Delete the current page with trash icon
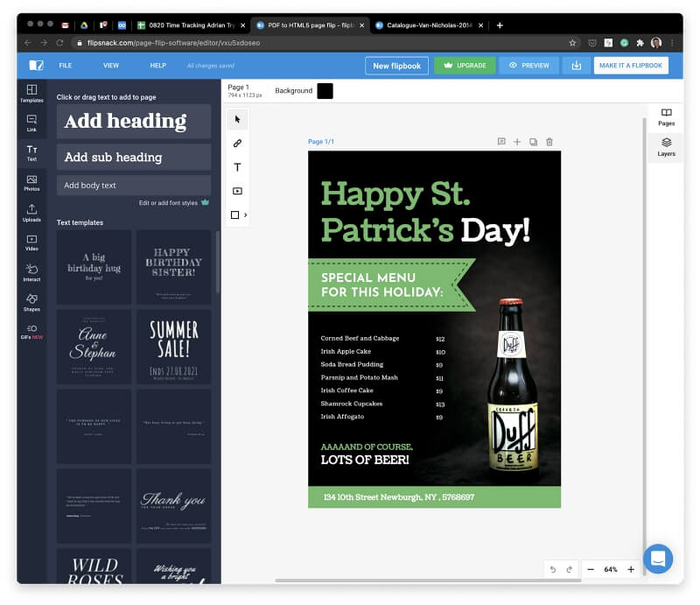The image size is (700, 605). point(549,142)
